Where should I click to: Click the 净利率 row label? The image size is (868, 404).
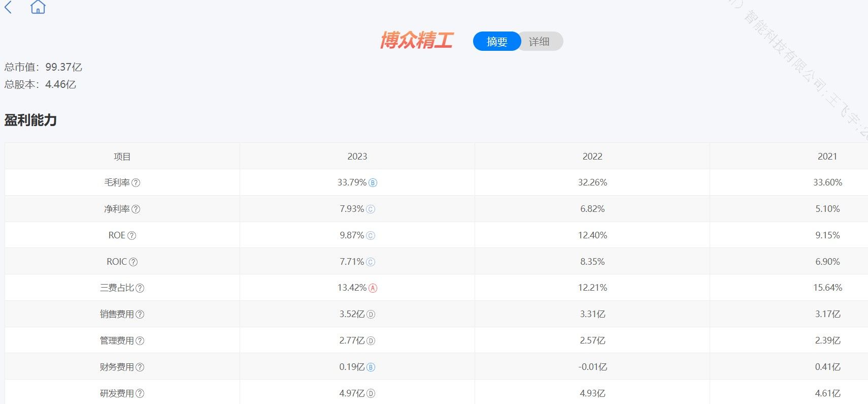pyautogui.click(x=117, y=209)
